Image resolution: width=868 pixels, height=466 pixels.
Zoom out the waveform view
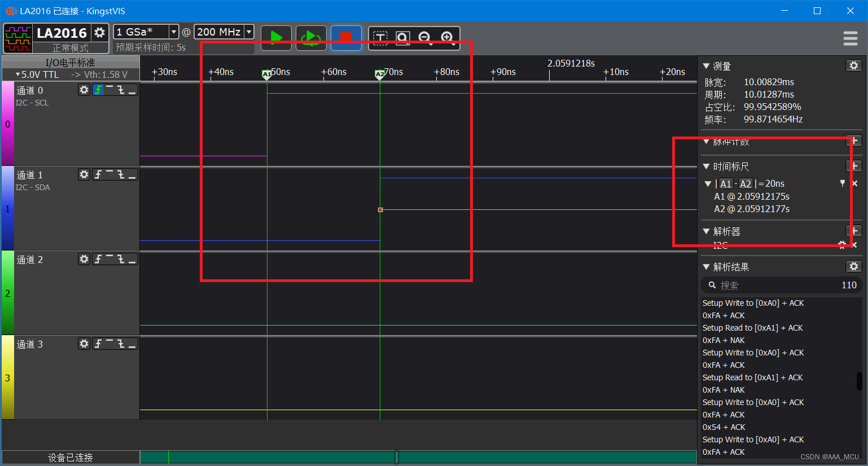[425, 38]
